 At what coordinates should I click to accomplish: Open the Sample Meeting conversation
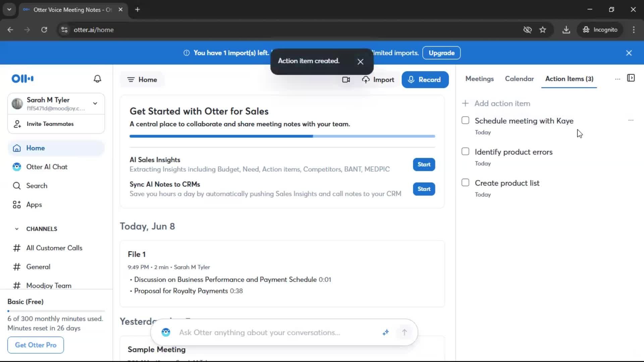[156, 350]
